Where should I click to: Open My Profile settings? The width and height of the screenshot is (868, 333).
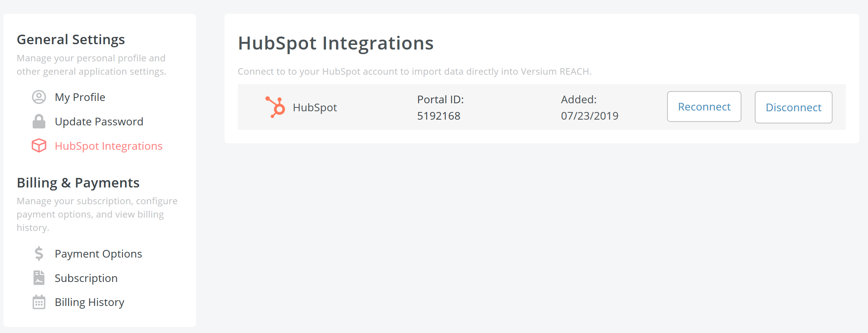80,97
